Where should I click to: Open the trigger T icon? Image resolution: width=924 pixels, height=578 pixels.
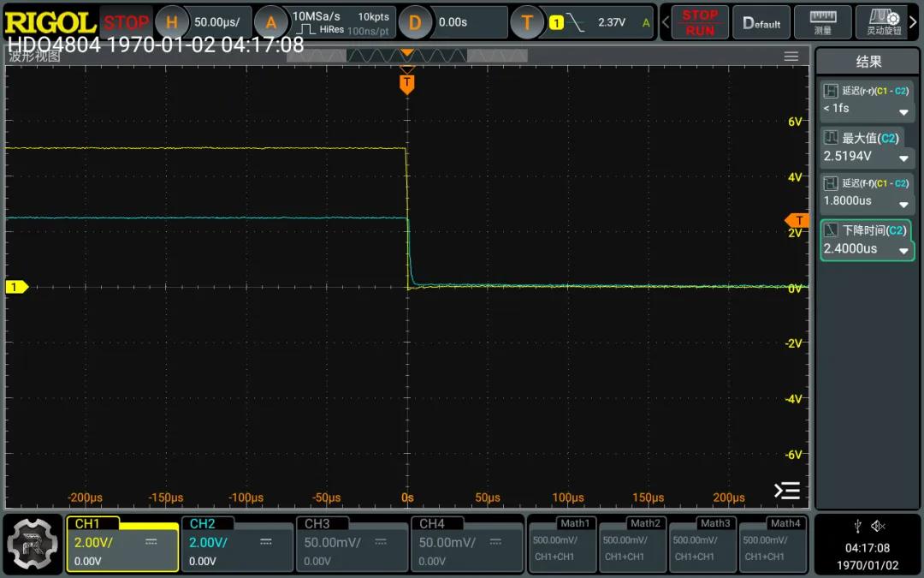527,22
